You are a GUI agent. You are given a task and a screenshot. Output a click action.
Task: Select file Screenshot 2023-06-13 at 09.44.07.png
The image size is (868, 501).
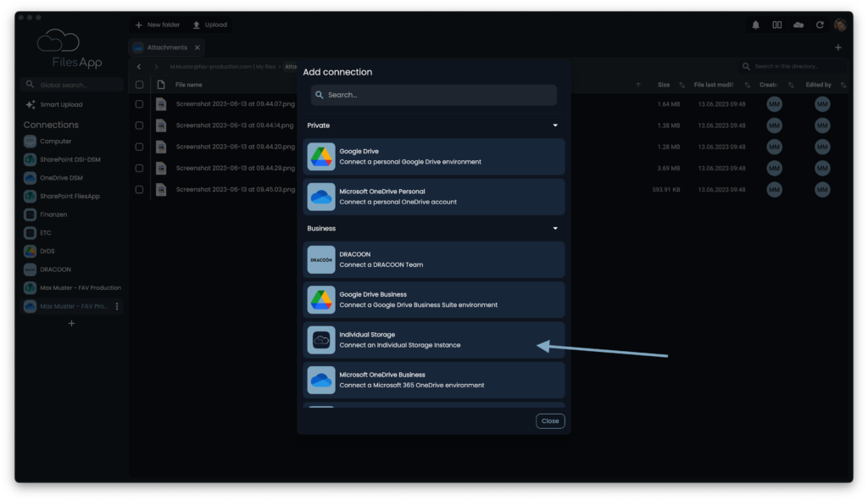tap(236, 104)
